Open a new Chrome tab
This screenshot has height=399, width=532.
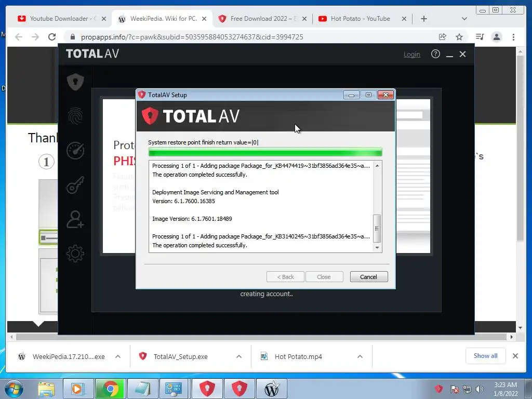[x=424, y=19]
